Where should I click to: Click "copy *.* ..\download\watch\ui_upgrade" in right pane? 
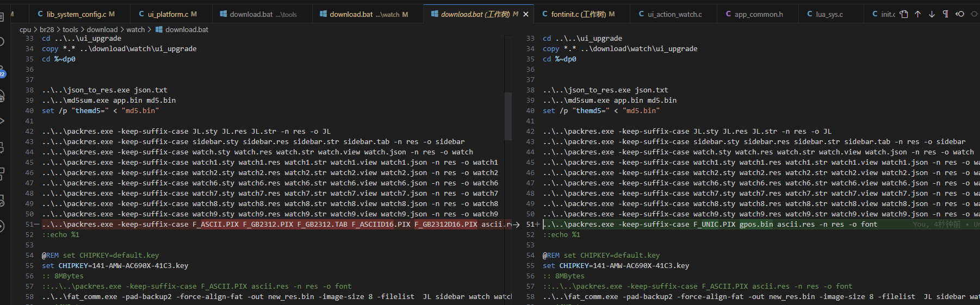(x=620, y=48)
